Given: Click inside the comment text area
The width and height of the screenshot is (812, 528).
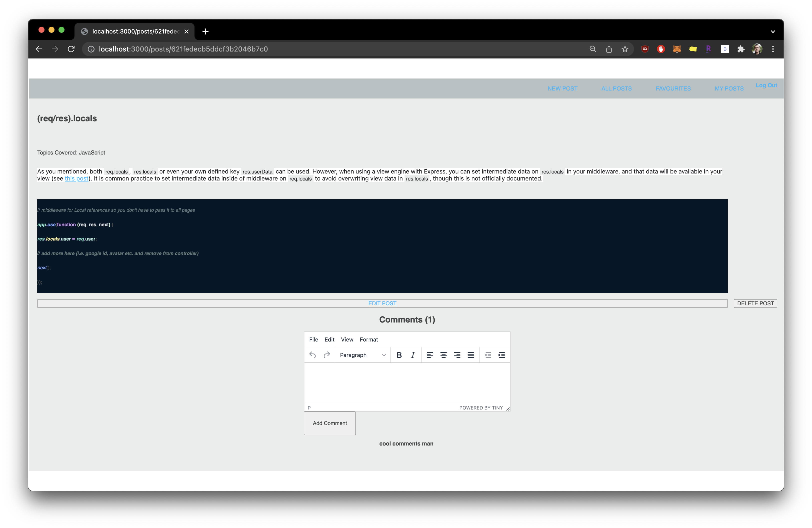Looking at the screenshot, I should click(407, 383).
